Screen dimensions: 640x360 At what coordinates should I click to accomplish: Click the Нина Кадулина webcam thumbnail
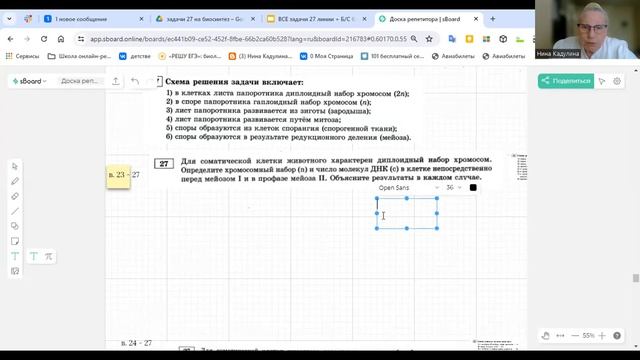587,29
